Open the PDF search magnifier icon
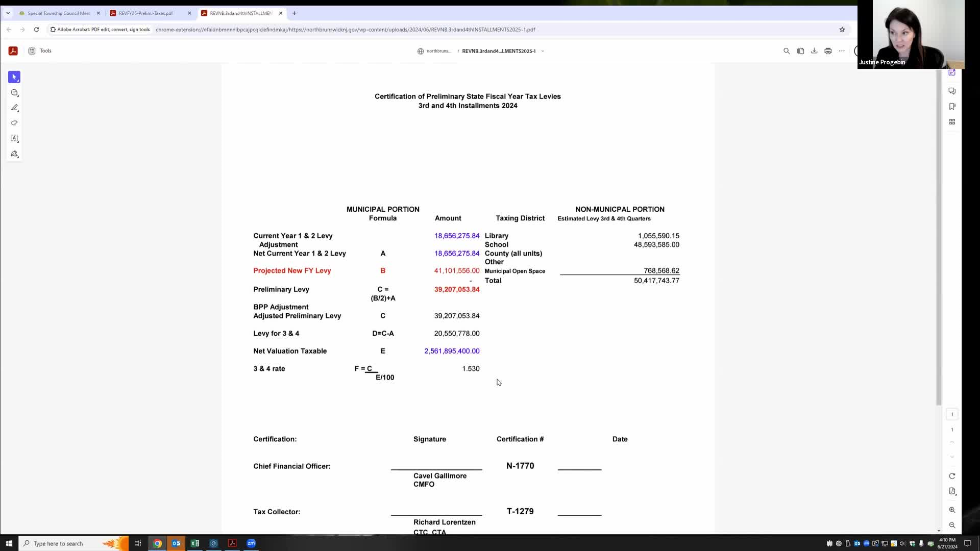 coord(787,51)
